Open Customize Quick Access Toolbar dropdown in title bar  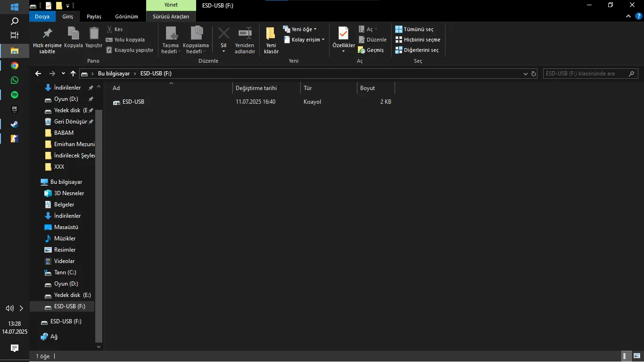pyautogui.click(x=67, y=6)
